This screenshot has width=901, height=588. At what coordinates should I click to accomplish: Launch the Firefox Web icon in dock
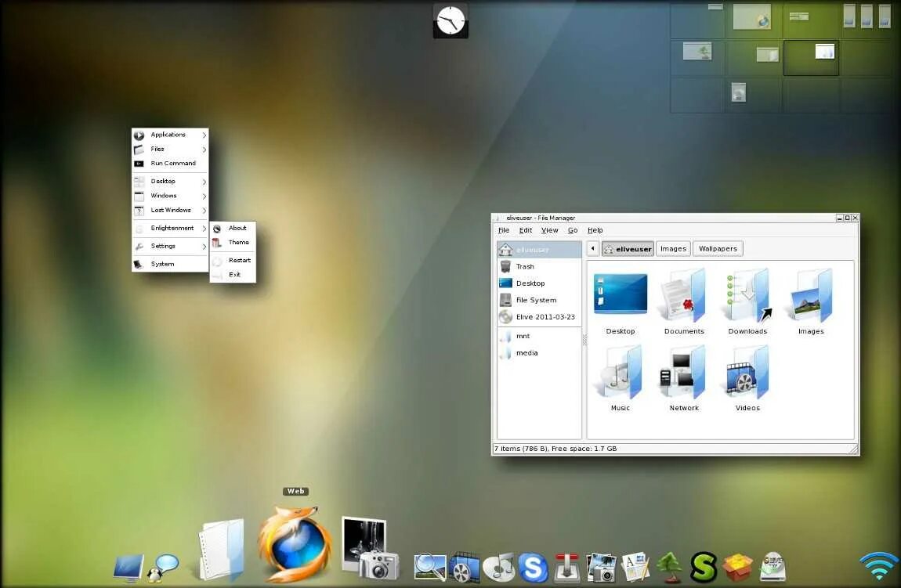click(295, 544)
